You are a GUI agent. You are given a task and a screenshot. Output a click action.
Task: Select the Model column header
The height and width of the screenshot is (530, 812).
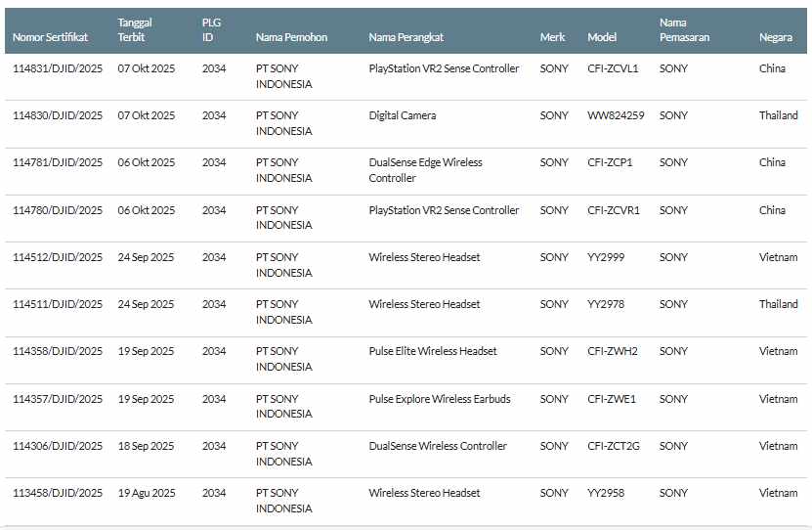point(602,37)
